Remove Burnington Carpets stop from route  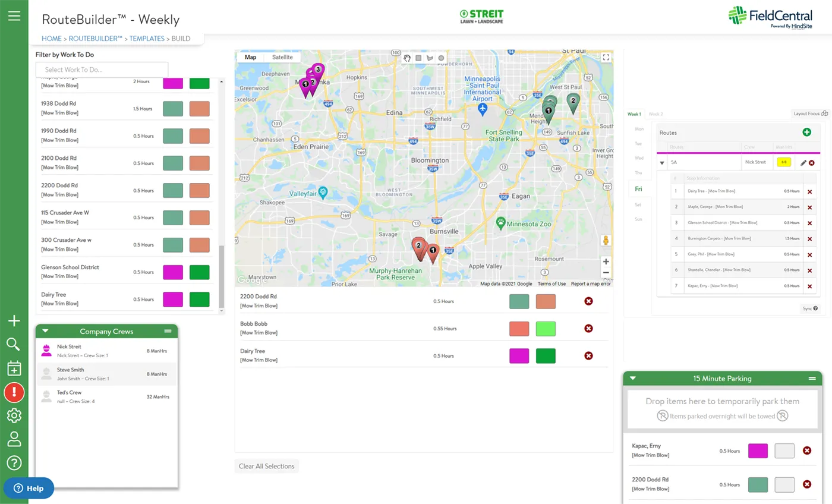[x=809, y=238]
